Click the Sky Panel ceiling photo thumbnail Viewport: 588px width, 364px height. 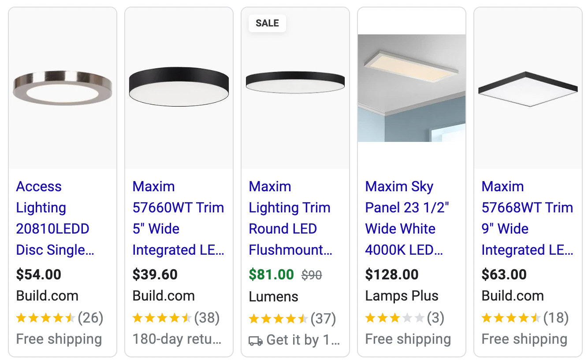[411, 88]
